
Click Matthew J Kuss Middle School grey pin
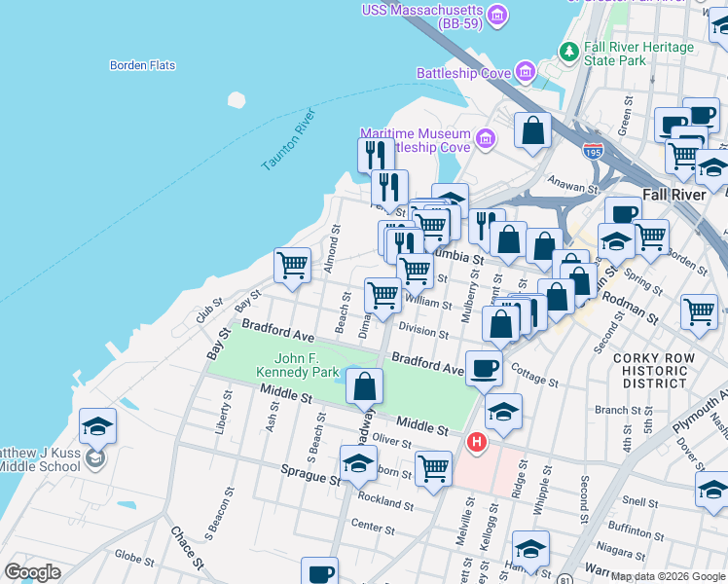95,459
